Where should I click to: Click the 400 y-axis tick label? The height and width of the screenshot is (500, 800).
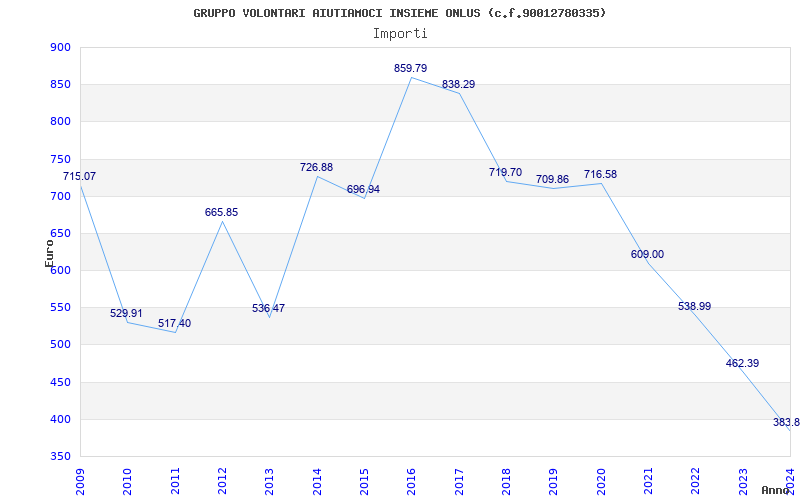point(61,420)
